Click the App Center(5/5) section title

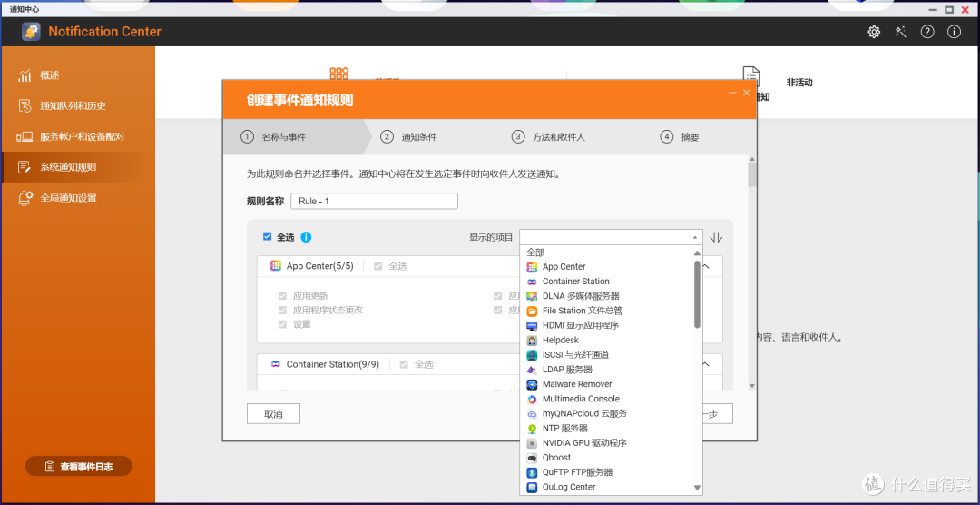[x=320, y=266]
